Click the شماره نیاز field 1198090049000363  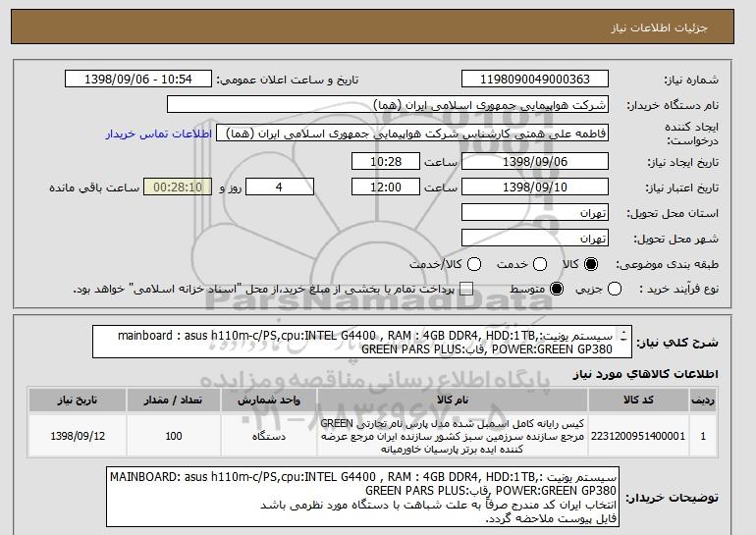pos(535,80)
